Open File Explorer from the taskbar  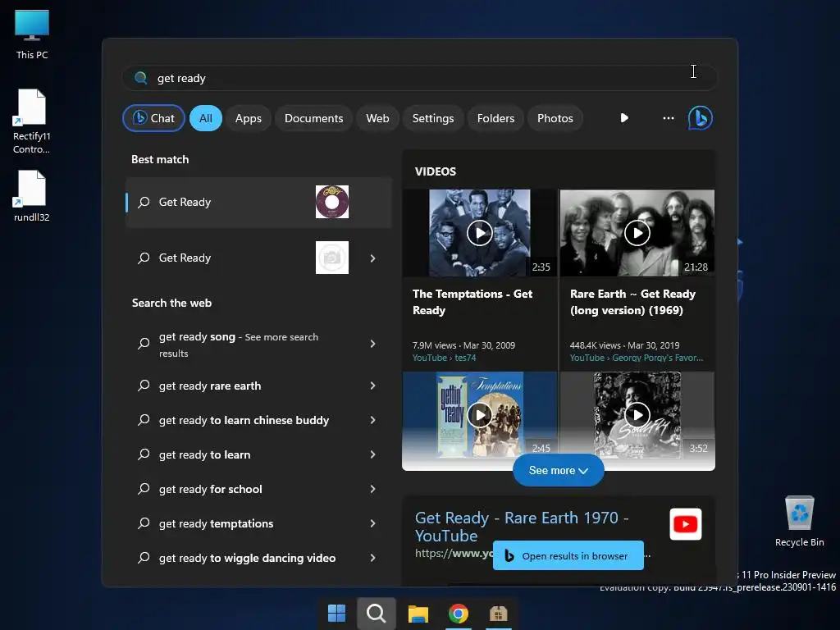pyautogui.click(x=418, y=614)
